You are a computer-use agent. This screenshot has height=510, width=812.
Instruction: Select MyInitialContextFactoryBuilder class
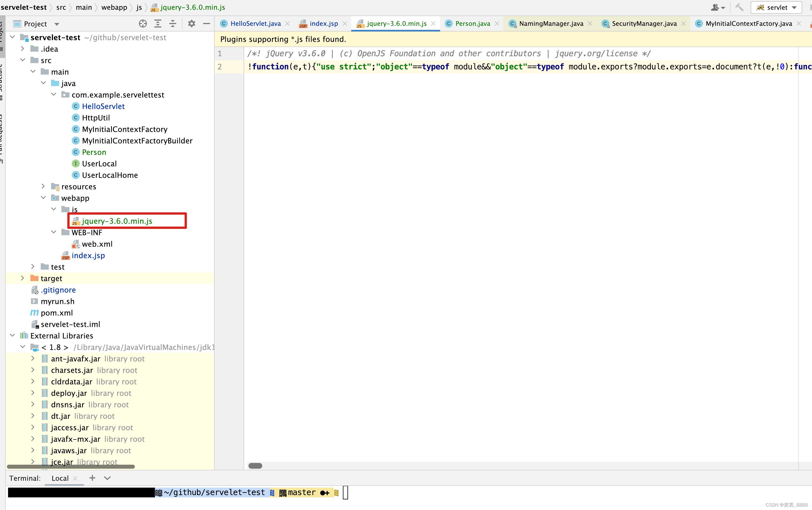(x=137, y=141)
